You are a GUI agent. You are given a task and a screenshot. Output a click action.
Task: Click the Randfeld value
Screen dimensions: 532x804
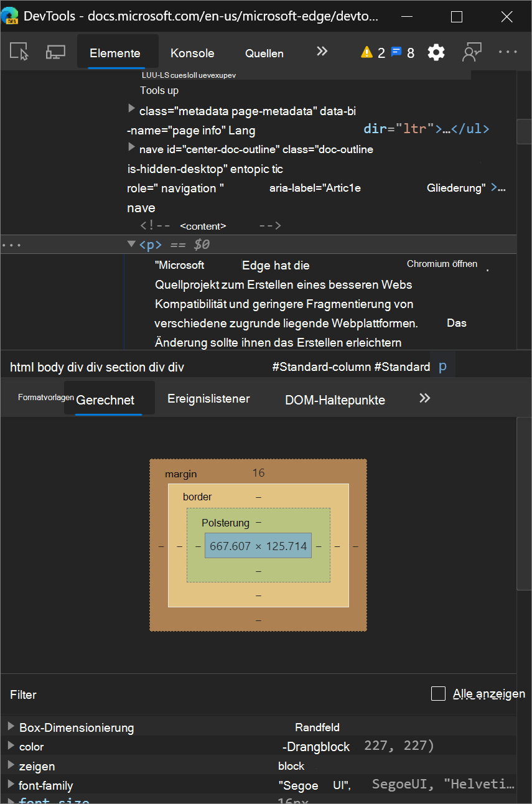(x=317, y=727)
